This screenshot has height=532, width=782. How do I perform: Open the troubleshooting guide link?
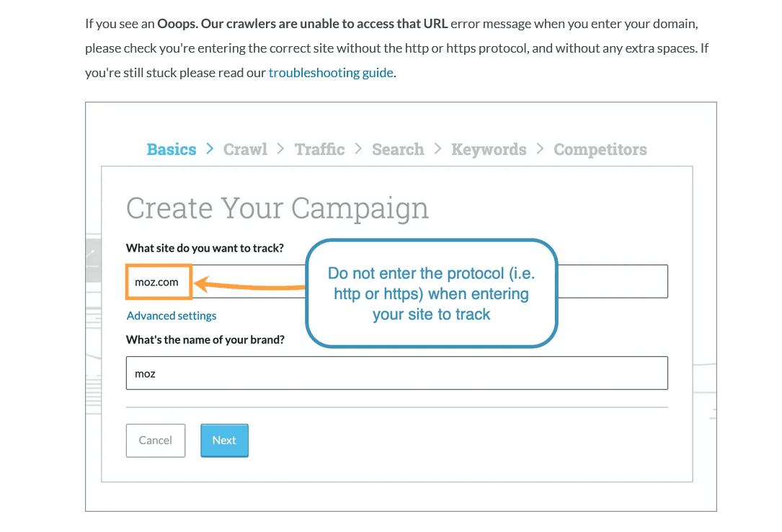click(331, 73)
